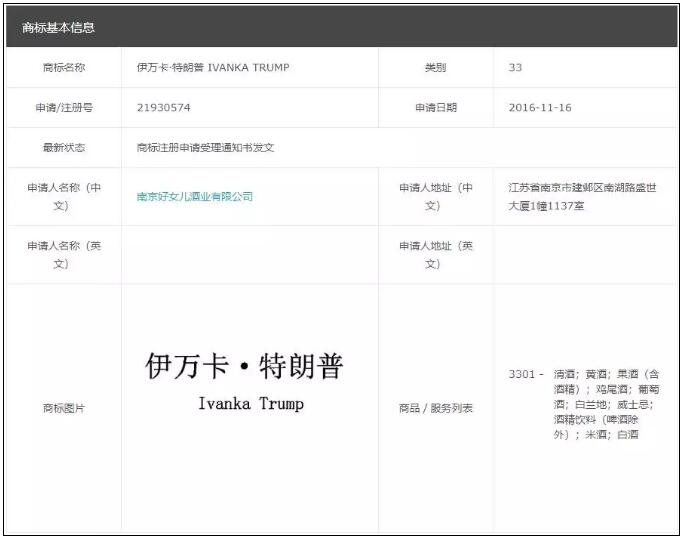Click the 申请人地址（中文）label
The width and height of the screenshot is (683, 538).
[436, 196]
